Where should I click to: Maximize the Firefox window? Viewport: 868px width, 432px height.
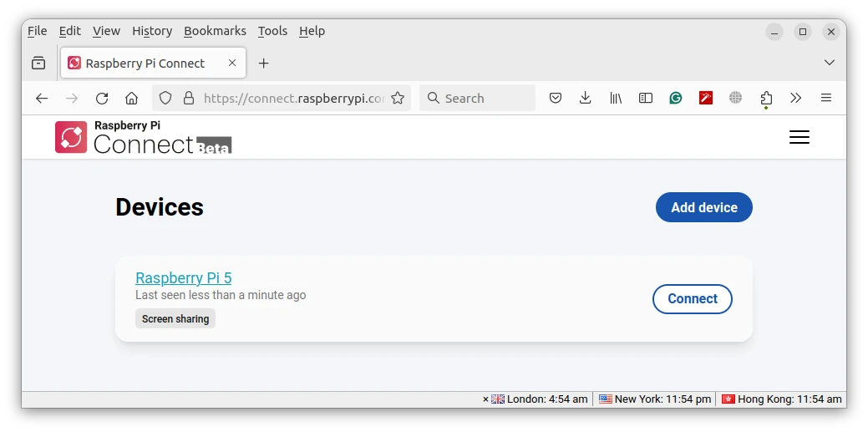click(x=803, y=32)
